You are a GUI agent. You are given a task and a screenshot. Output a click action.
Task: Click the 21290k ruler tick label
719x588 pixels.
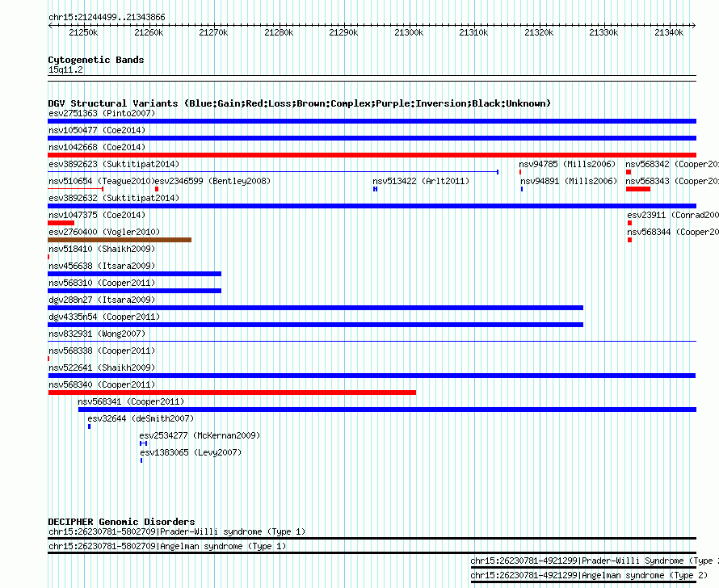point(343,32)
